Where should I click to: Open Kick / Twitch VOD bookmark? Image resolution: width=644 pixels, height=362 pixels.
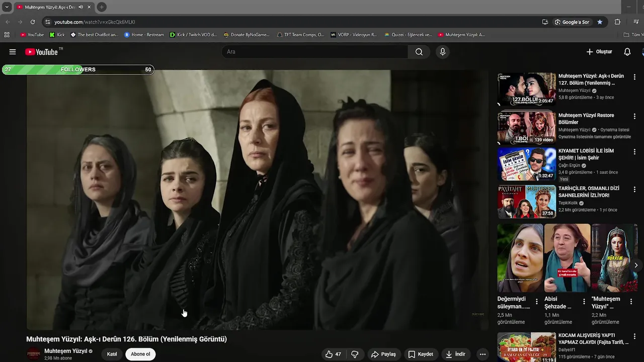point(193,35)
